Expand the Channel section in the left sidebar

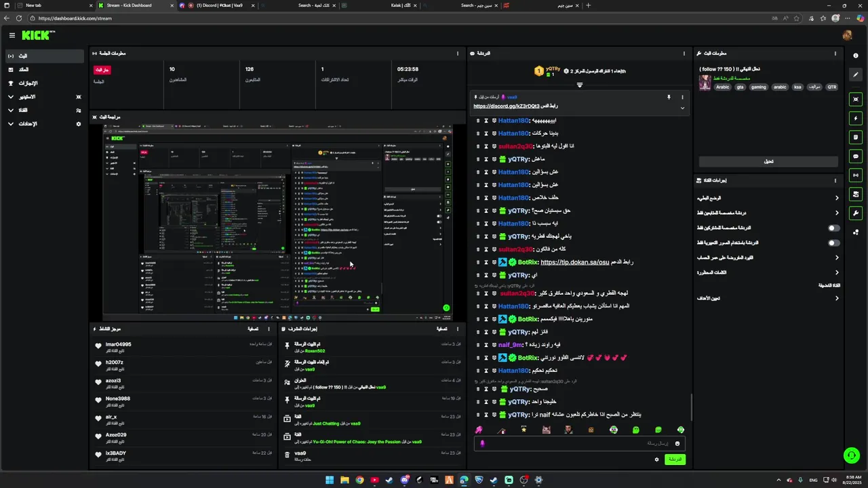[x=45, y=110]
